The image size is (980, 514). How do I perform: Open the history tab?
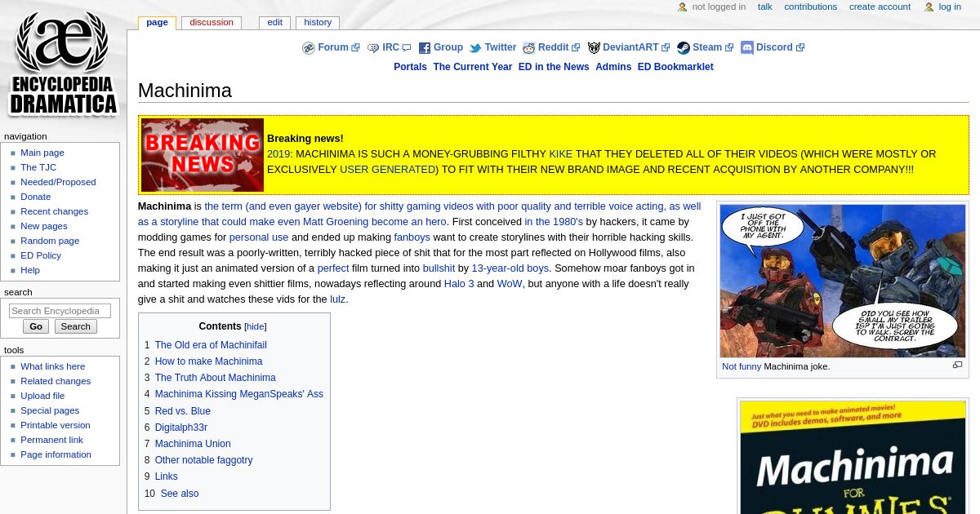pos(318,22)
